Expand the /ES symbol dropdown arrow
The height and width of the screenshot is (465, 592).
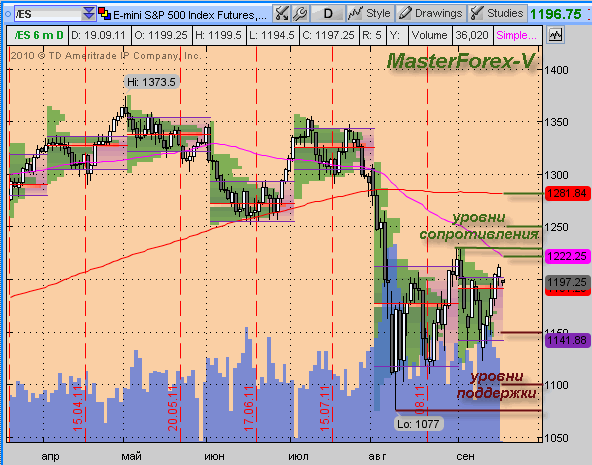click(x=89, y=14)
